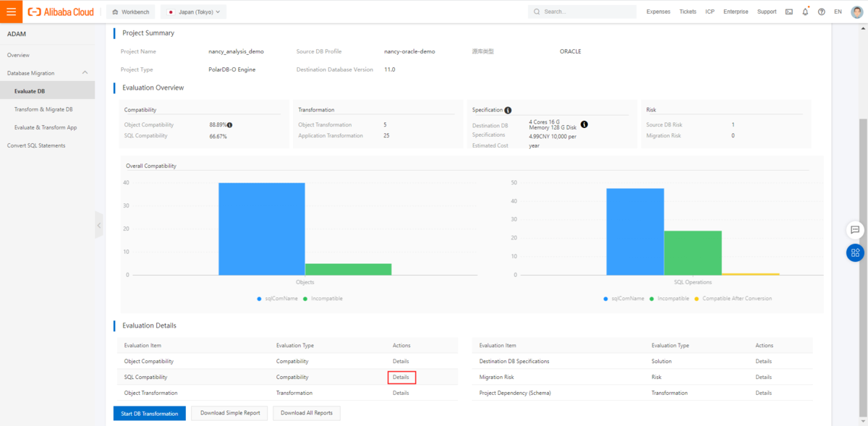Viewport: 868px width, 426px height.
Task: Click the magnifier icon in the search box
Action: pyautogui.click(x=537, y=12)
